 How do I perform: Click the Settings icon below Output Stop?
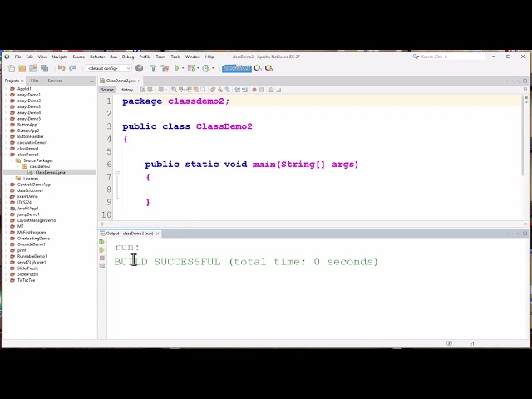click(101, 266)
